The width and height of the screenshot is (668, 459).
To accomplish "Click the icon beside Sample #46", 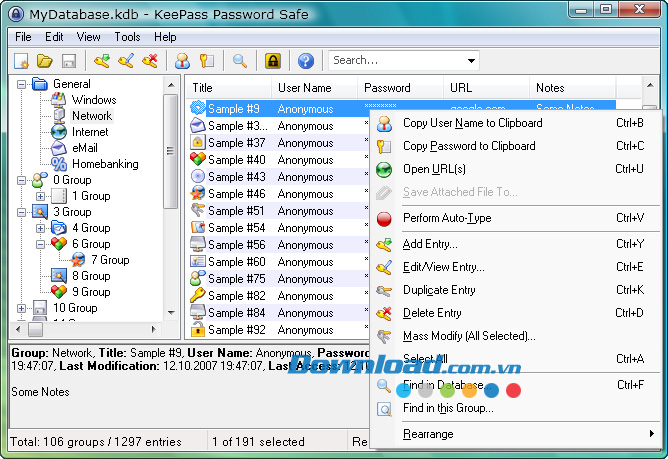I will click(198, 193).
